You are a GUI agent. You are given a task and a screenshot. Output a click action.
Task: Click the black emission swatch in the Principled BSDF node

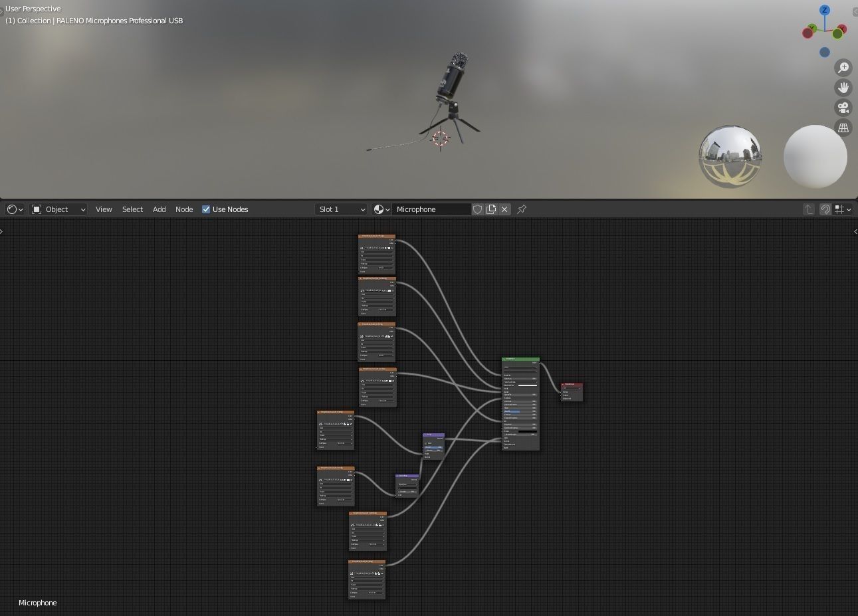[x=527, y=431]
